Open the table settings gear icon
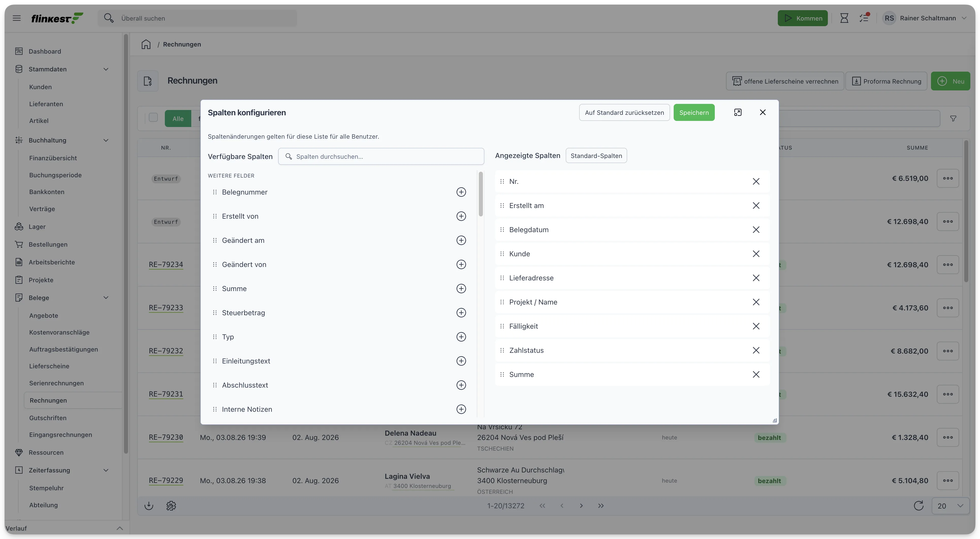980x539 pixels. click(171, 505)
